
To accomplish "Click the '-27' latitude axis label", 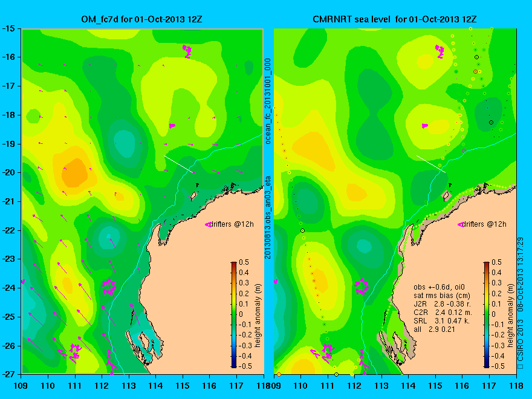I will 8,374.
